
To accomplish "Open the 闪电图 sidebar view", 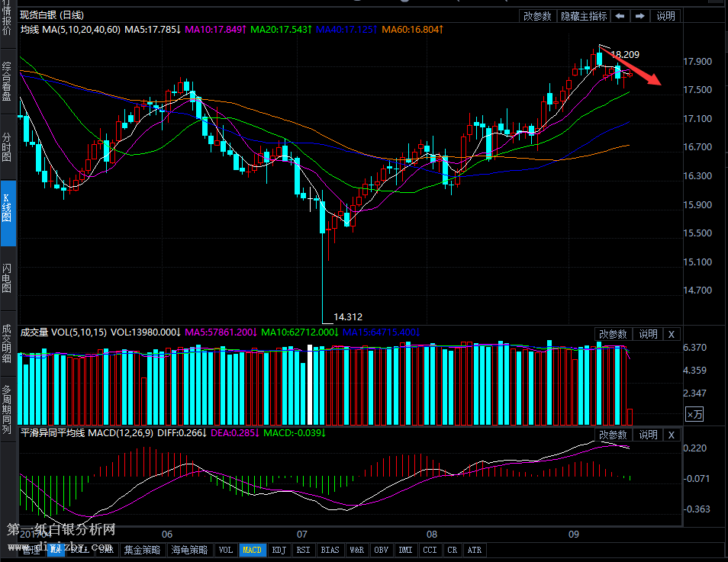I will [x=7, y=278].
